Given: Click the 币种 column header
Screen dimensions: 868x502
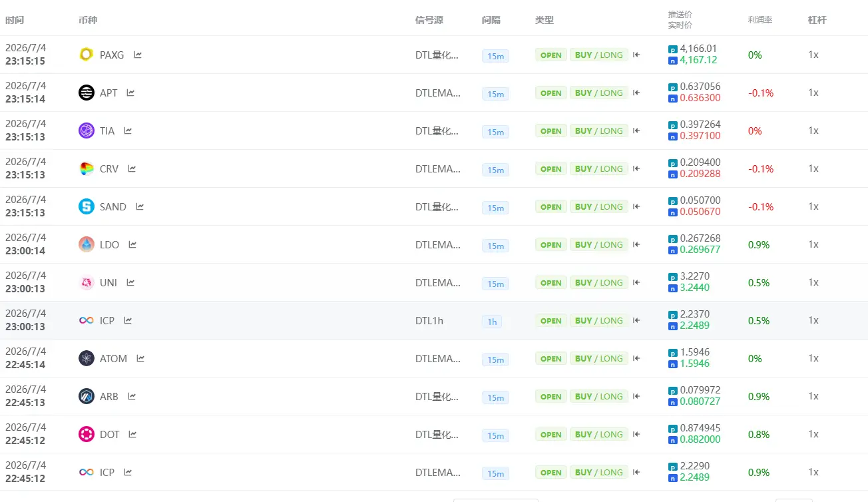Looking at the screenshot, I should (88, 20).
